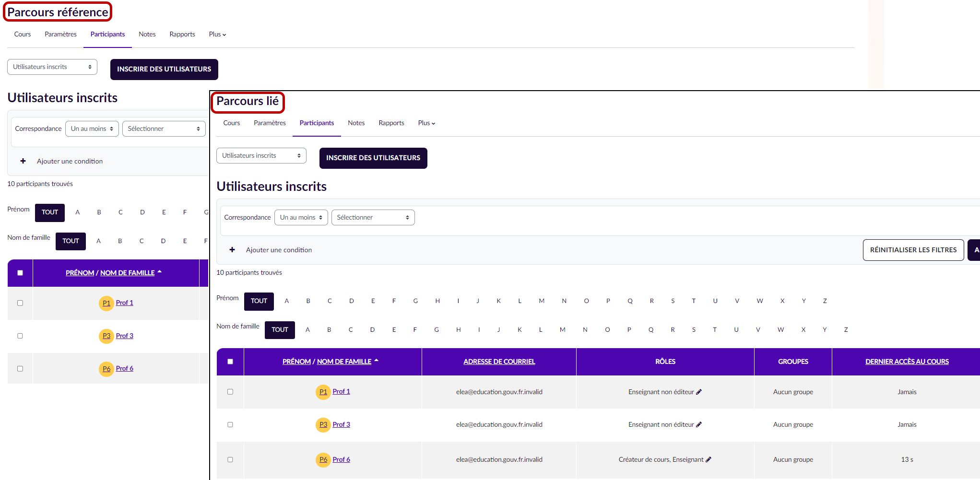
Task: Open Sélectionner dropdown in Parcours lié
Action: [373, 217]
